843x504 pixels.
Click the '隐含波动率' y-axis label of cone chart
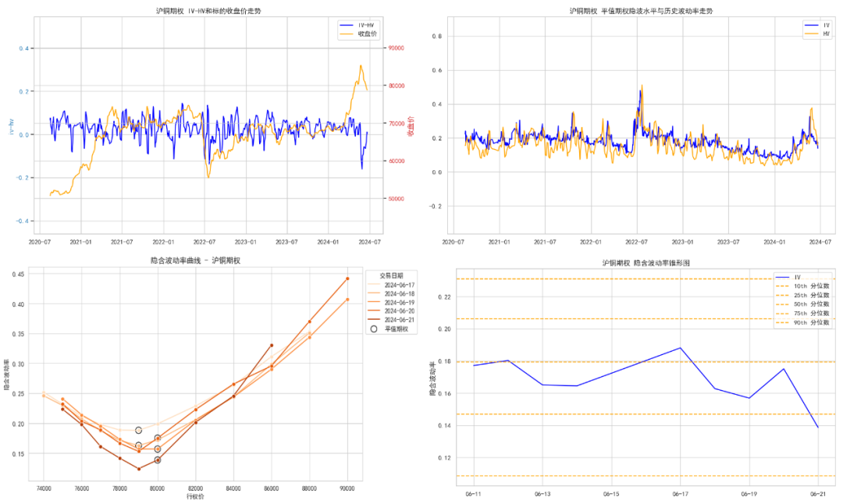[x=432, y=379]
